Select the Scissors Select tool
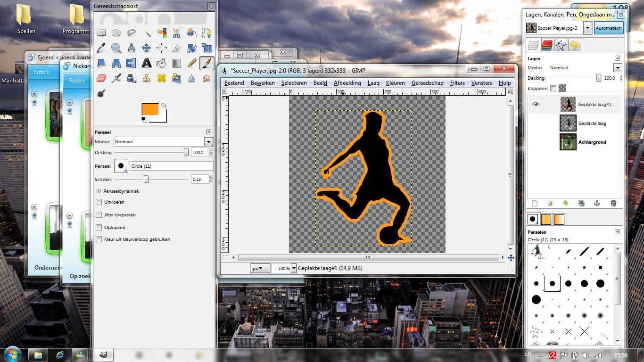 pyautogui.click(x=177, y=33)
